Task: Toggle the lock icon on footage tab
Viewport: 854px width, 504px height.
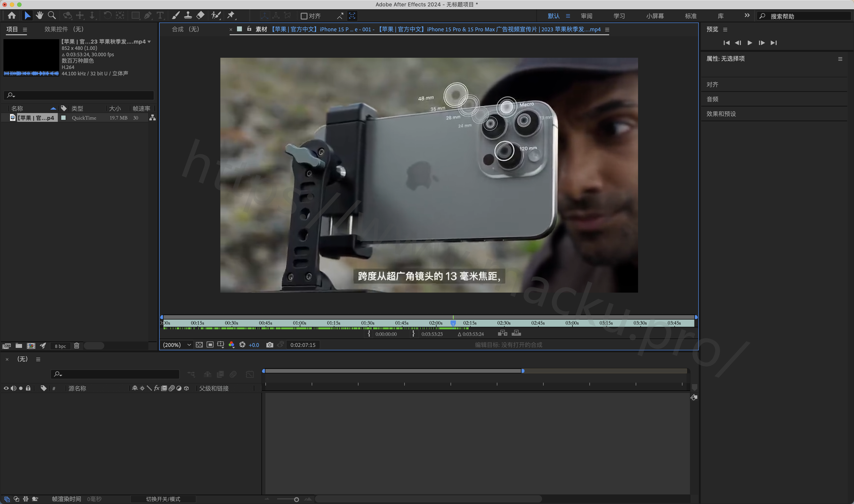Action: click(x=249, y=29)
